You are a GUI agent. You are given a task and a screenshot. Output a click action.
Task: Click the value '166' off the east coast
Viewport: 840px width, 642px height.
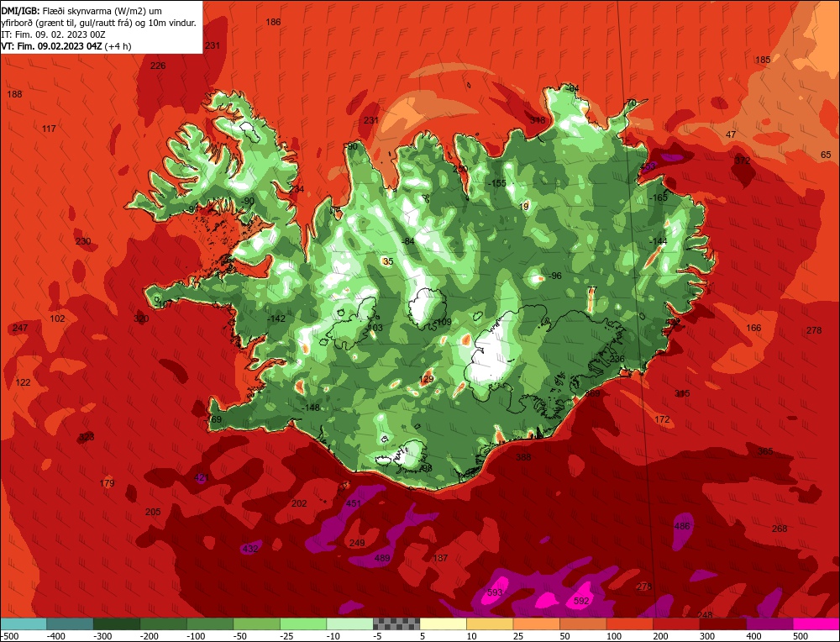[x=753, y=328]
